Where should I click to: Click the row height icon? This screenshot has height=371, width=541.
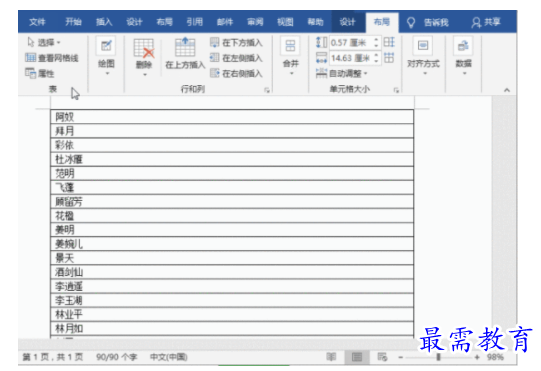[x=321, y=43]
